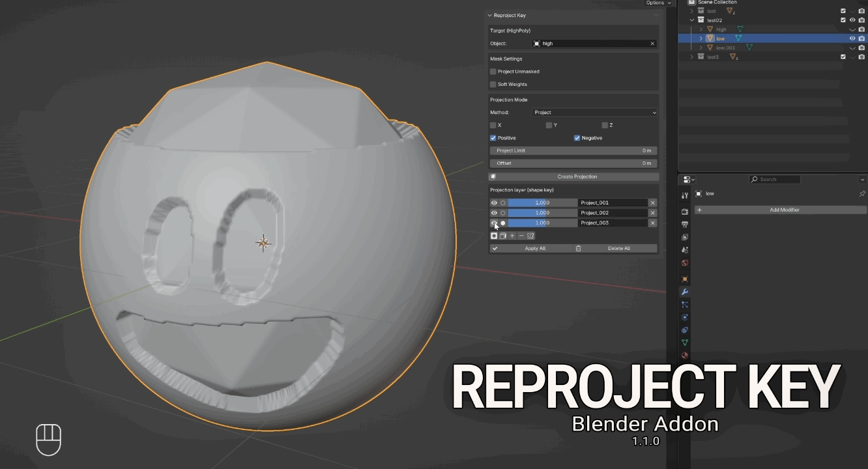The width and height of the screenshot is (868, 469).
Task: Open the properties editor type dropdown
Action: tap(689, 179)
